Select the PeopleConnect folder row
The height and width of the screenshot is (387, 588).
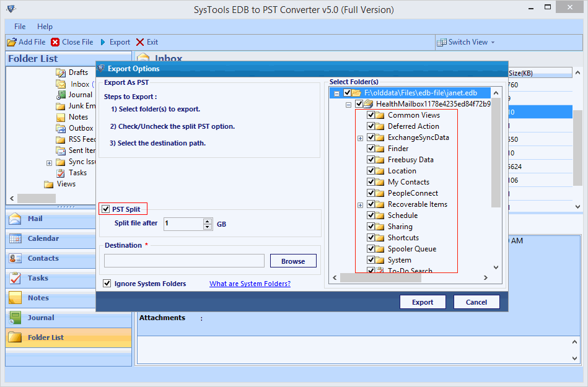click(413, 193)
